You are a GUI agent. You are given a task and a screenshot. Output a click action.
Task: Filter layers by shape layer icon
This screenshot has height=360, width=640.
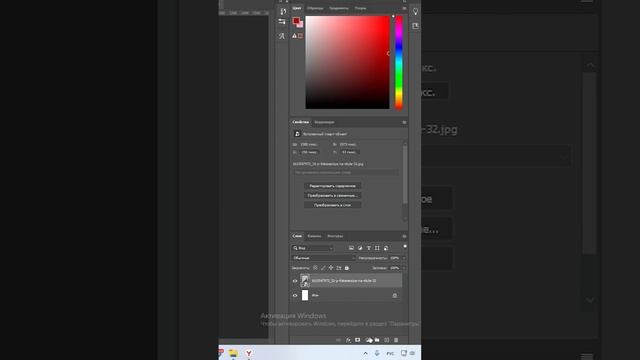click(377, 248)
